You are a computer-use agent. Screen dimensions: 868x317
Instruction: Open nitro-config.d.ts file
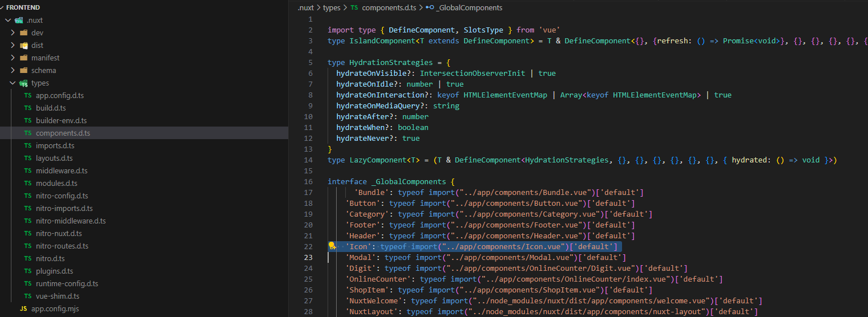[62, 196]
